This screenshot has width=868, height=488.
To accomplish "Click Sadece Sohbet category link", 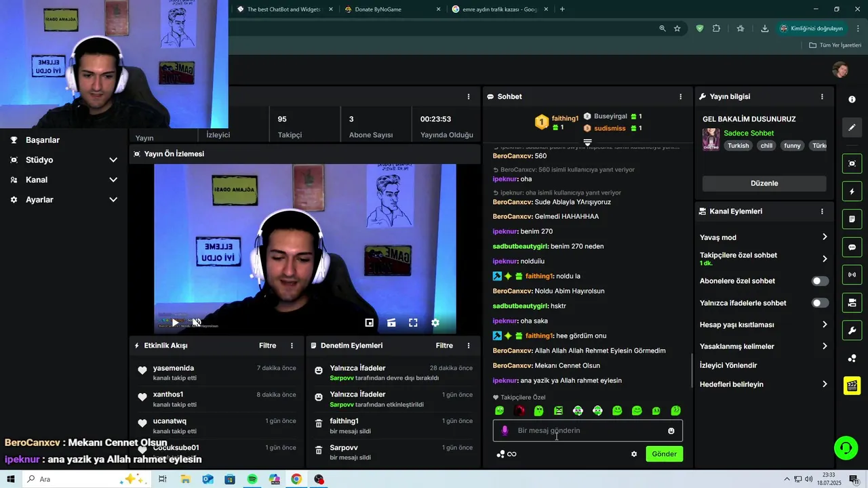I will [749, 134].
